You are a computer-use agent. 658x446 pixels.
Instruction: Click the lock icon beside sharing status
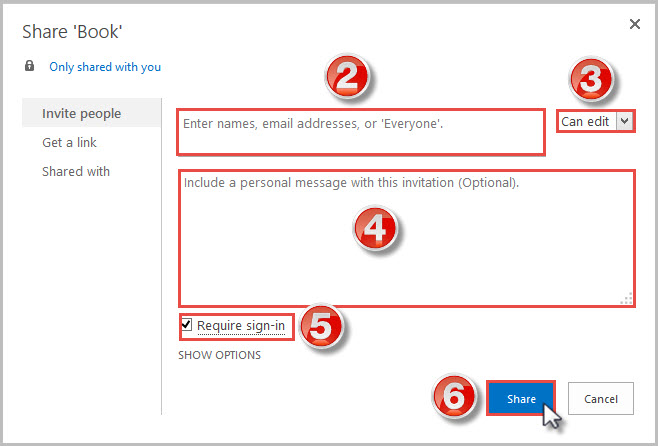pyautogui.click(x=29, y=66)
